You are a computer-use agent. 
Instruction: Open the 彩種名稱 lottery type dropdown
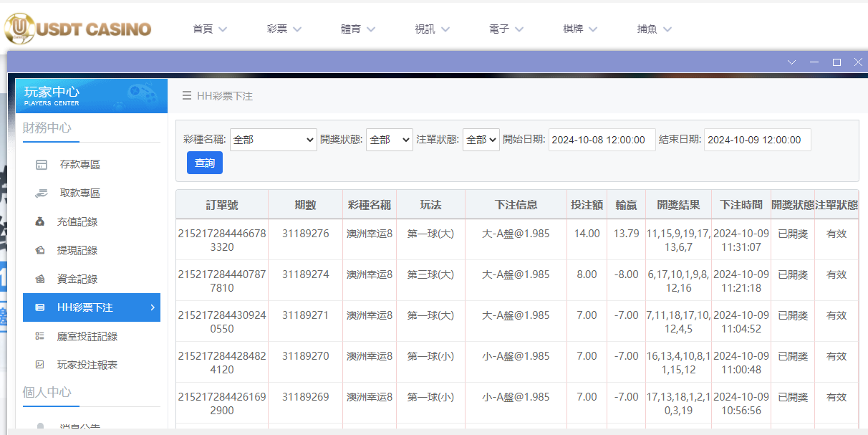point(272,140)
